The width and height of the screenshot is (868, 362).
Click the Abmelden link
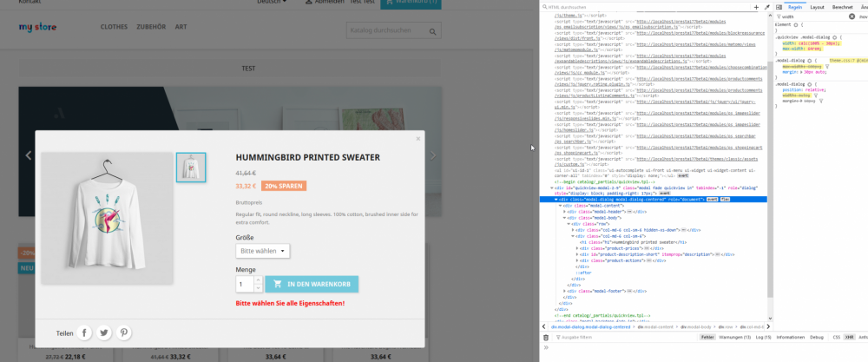point(325,2)
